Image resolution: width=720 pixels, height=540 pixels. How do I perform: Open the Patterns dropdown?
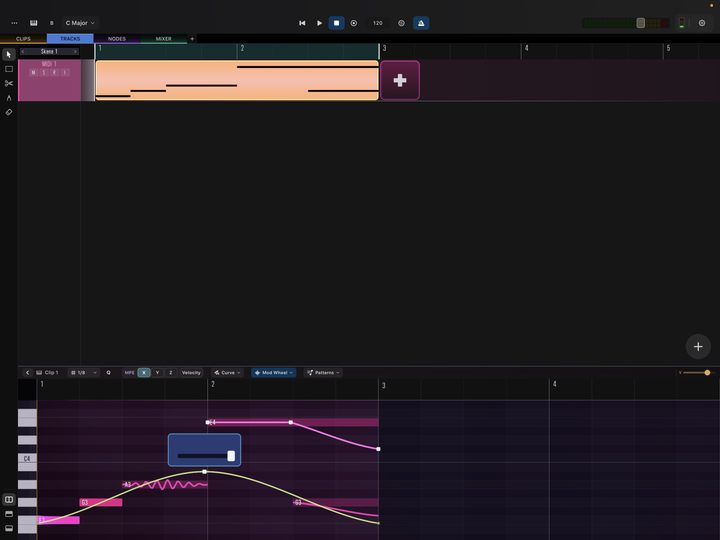pyautogui.click(x=323, y=372)
